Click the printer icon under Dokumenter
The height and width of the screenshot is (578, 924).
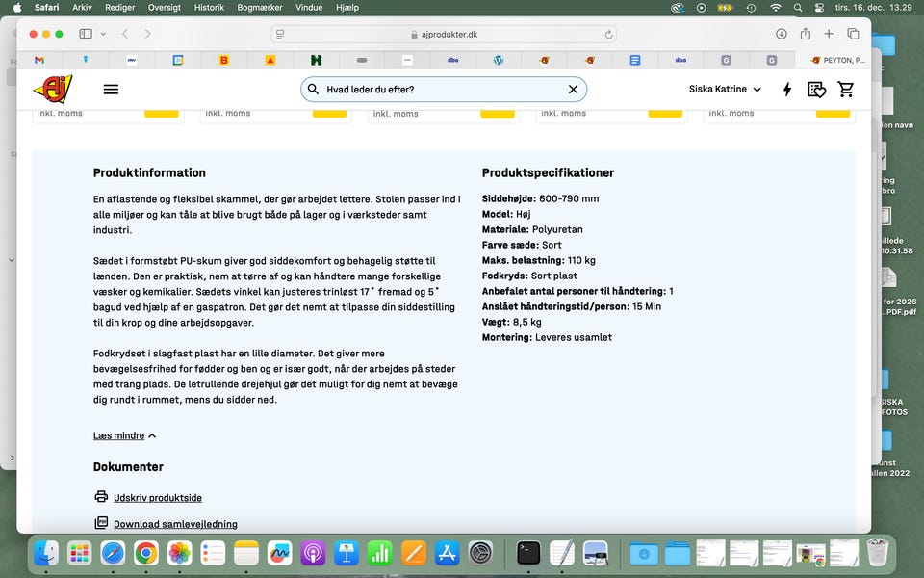pos(101,497)
